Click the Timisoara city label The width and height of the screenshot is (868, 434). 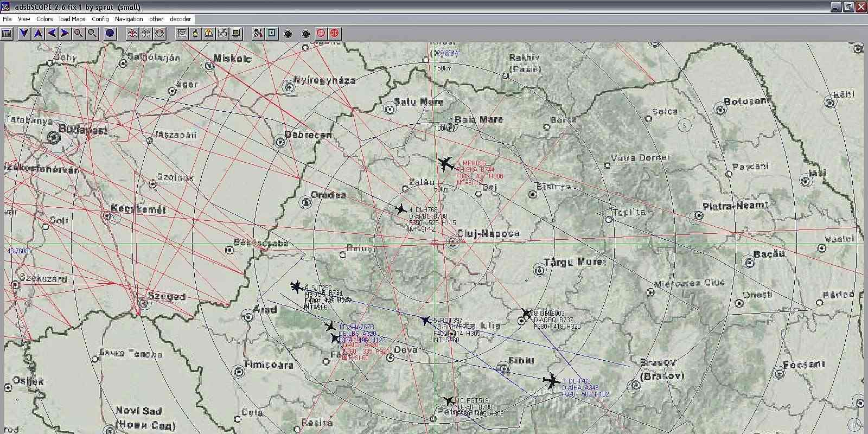point(268,365)
